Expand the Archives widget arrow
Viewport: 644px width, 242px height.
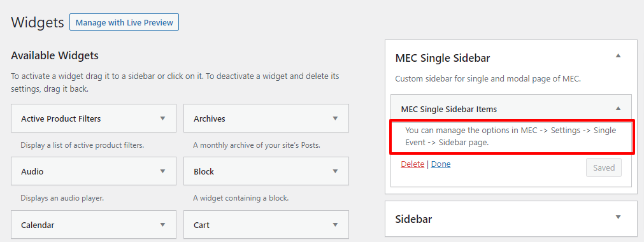click(335, 118)
